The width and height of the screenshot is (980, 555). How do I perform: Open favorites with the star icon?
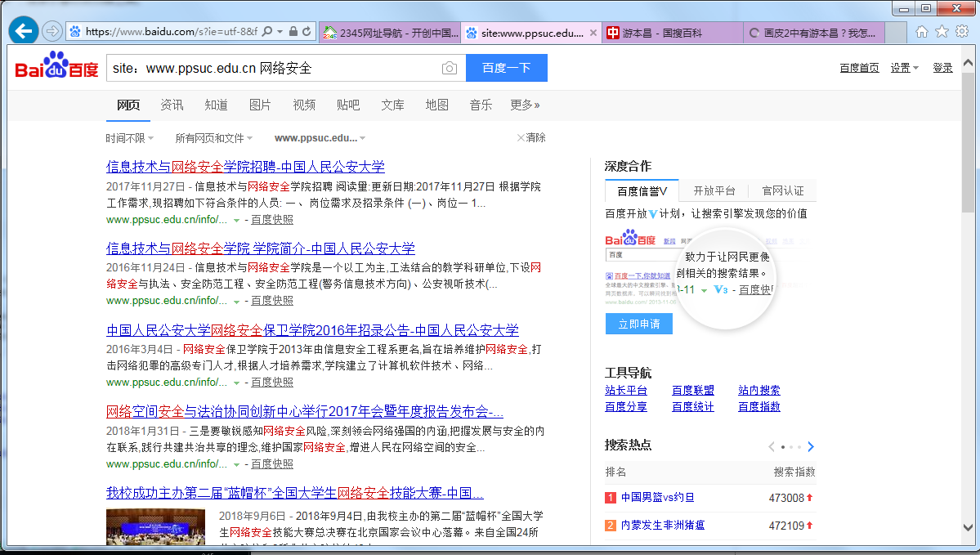(x=942, y=31)
